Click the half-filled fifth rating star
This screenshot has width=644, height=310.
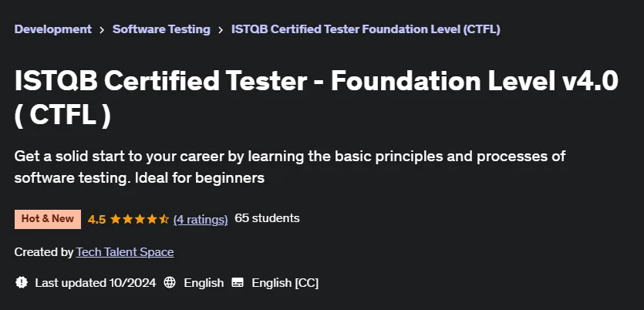point(164,219)
